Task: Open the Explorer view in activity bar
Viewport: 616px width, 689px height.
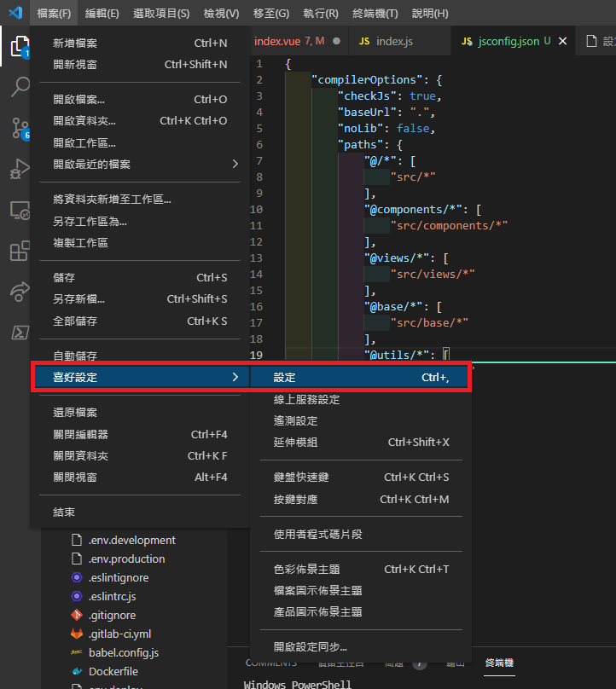Action: [19, 45]
